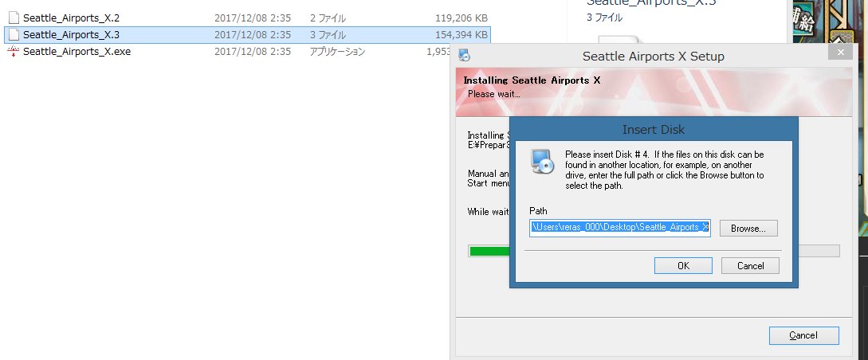Image resolution: width=868 pixels, height=360 pixels.
Task: Select file Seattle_Airports_X.2
Action: pyautogui.click(x=71, y=18)
